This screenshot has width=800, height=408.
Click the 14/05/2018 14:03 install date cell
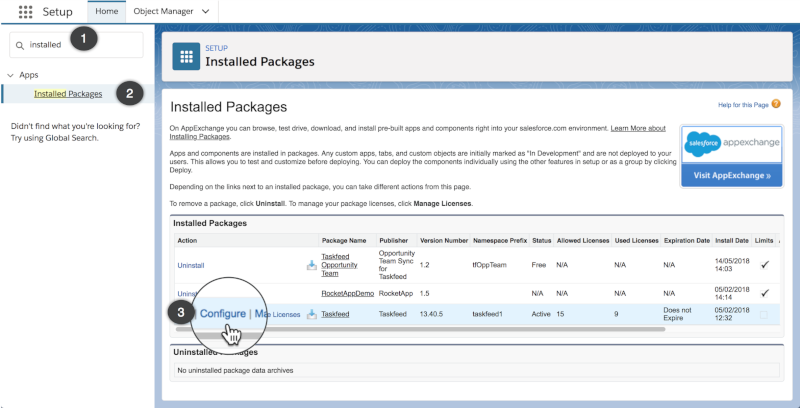coord(732,265)
